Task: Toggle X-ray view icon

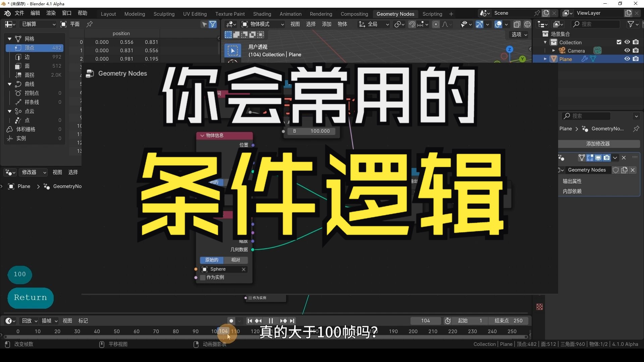Action: tap(517, 24)
